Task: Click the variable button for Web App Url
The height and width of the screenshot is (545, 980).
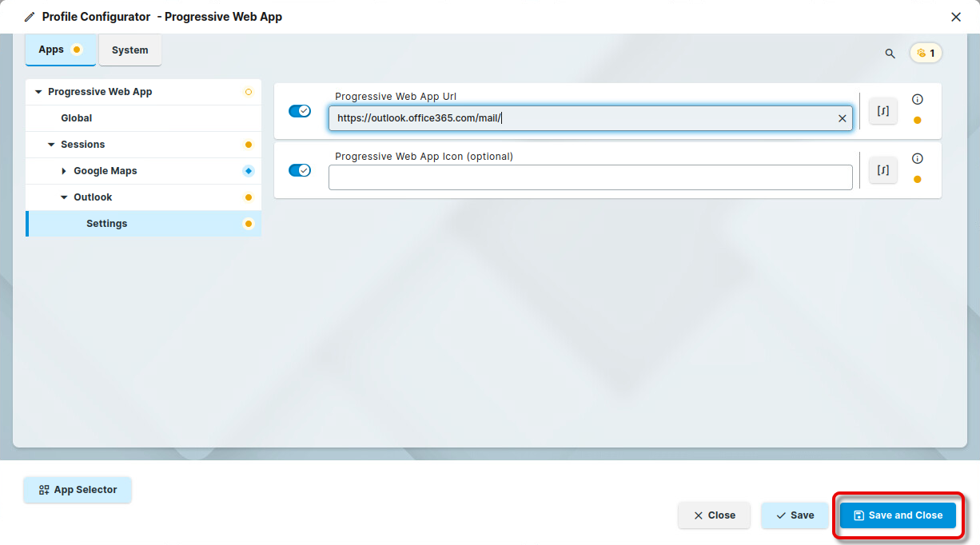Action: click(x=882, y=111)
